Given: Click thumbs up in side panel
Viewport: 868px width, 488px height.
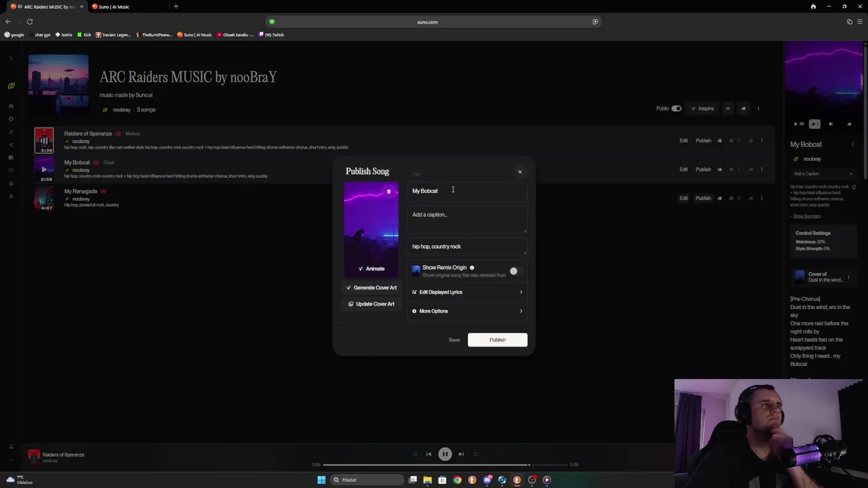Looking at the screenshot, I should (x=814, y=124).
